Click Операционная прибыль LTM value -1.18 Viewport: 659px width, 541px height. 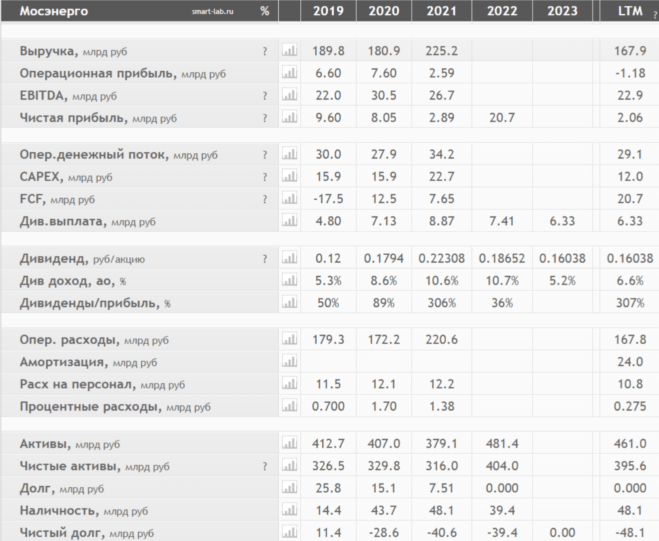tap(630, 73)
